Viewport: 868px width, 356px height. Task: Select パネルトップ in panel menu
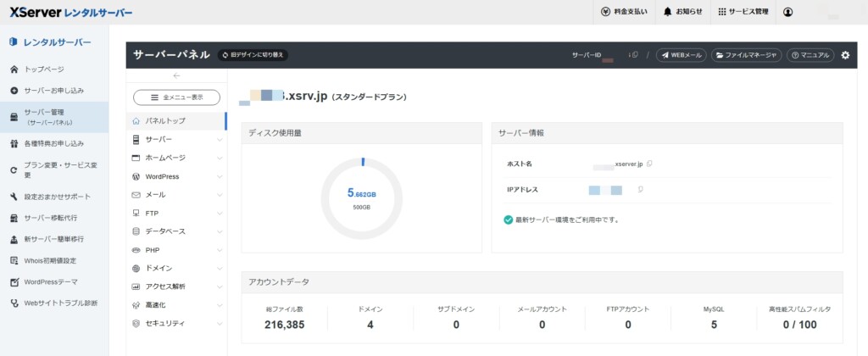click(x=176, y=120)
